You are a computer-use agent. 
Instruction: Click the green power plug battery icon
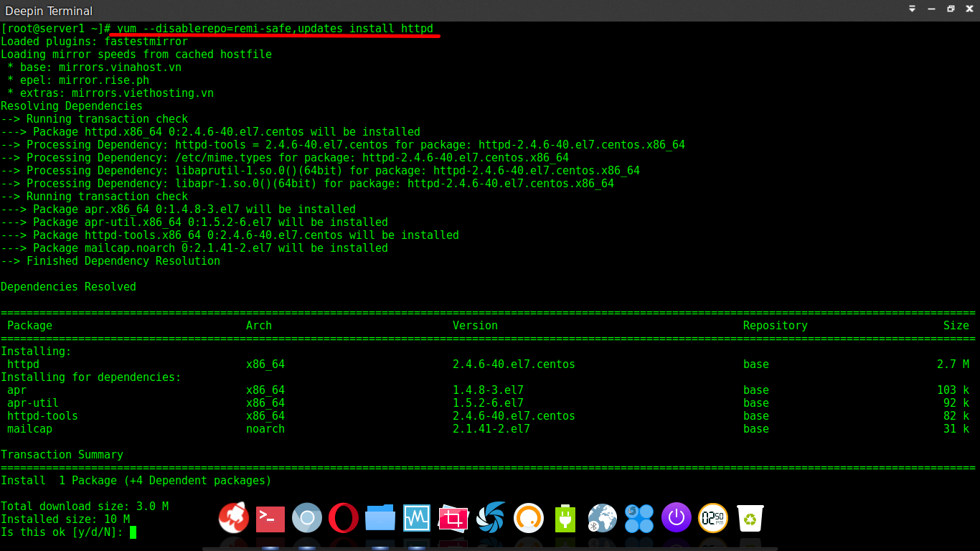click(x=565, y=517)
